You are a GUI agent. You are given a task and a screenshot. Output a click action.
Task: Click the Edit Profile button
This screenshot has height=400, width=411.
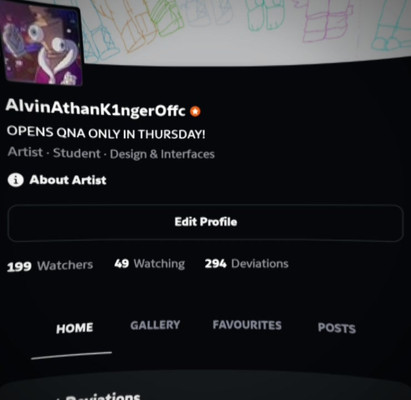(x=206, y=222)
